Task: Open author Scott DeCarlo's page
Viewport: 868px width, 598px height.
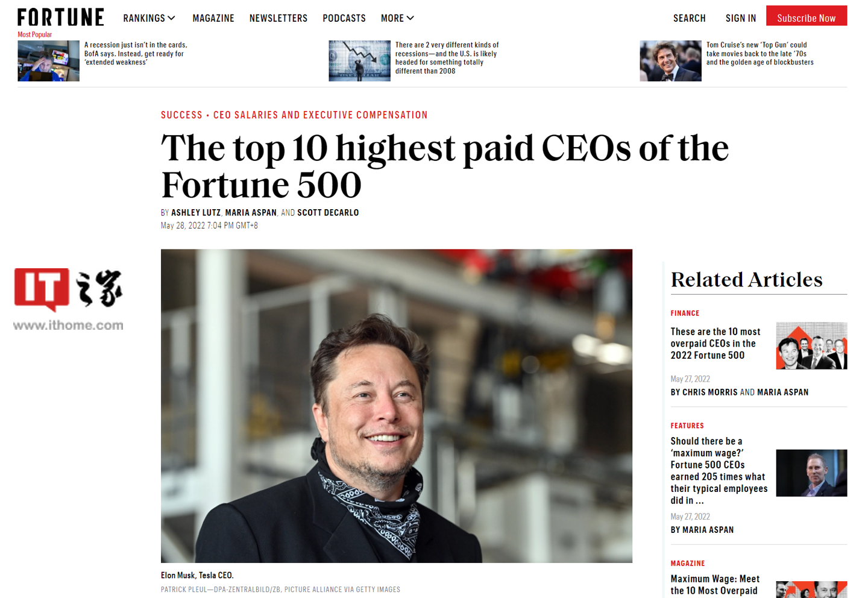Action: point(328,213)
